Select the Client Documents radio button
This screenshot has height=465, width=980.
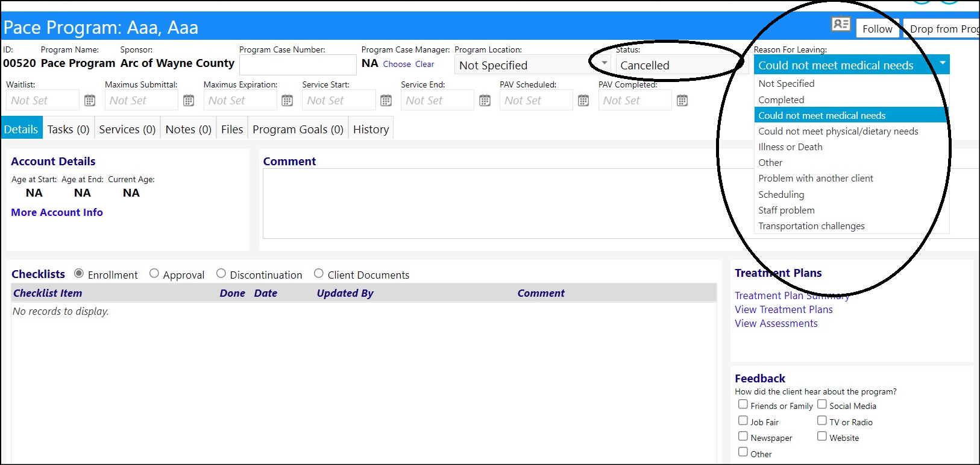coord(319,273)
